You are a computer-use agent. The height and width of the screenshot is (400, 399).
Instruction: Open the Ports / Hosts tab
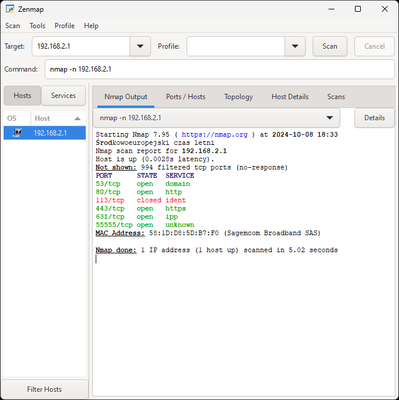pos(186,97)
